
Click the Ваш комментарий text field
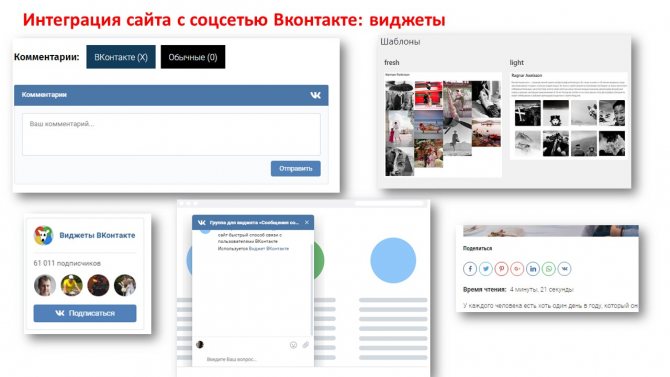171,134
